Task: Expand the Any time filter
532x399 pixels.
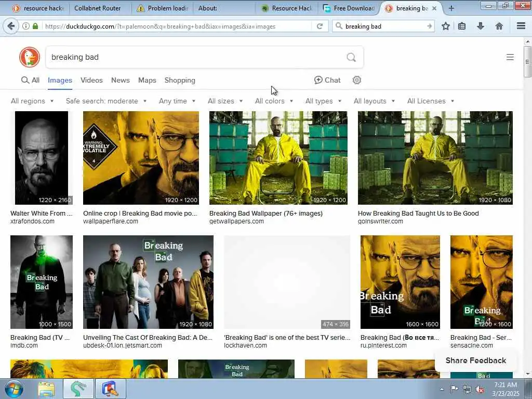Action: point(177,101)
